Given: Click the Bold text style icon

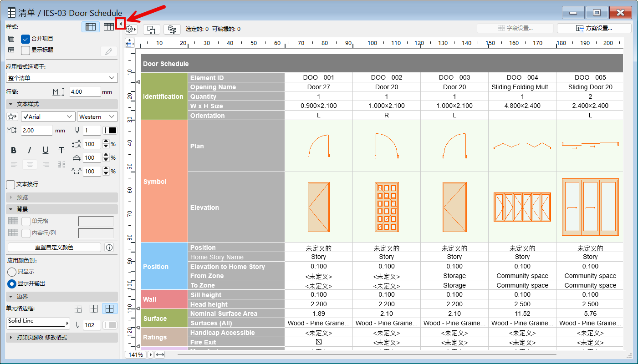Looking at the screenshot, I should 14,151.
